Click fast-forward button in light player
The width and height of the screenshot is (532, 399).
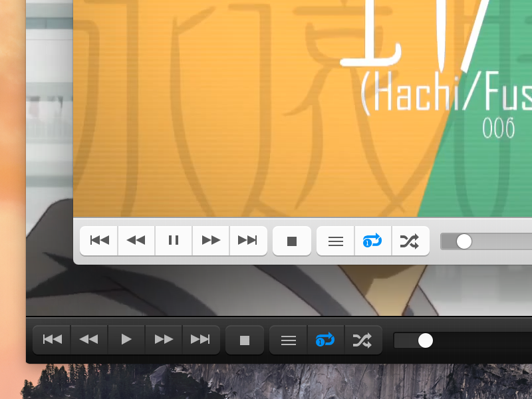[211, 241]
